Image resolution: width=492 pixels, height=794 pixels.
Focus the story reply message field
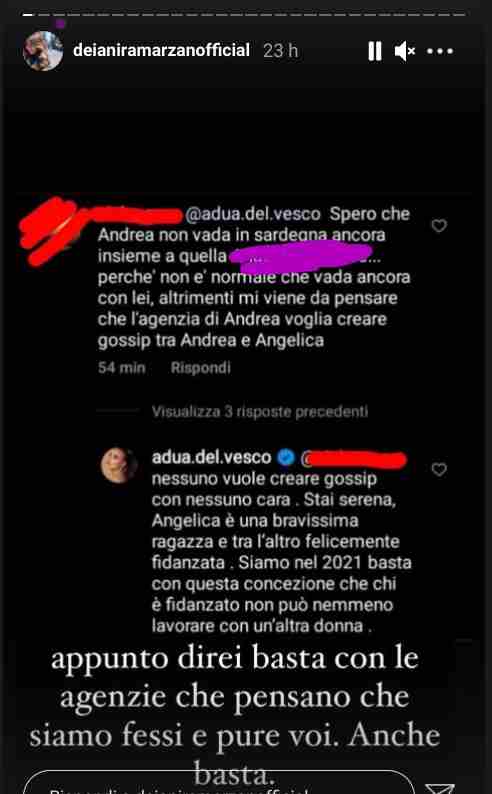pos(219,782)
